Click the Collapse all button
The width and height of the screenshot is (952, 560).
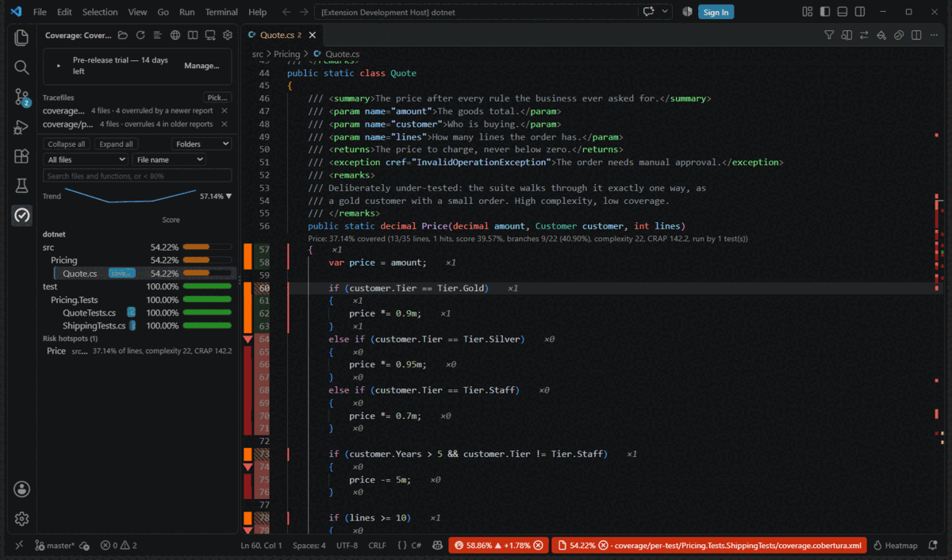coord(67,144)
